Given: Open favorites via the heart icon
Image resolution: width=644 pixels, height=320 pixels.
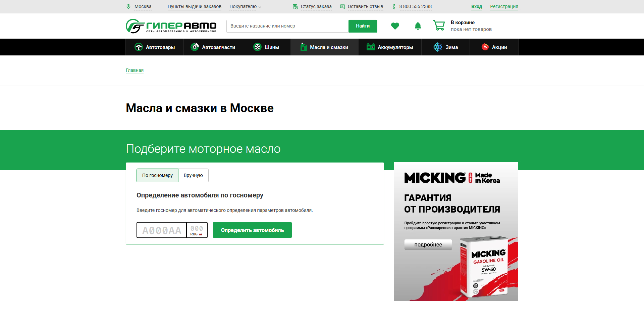Looking at the screenshot, I should coord(395,26).
